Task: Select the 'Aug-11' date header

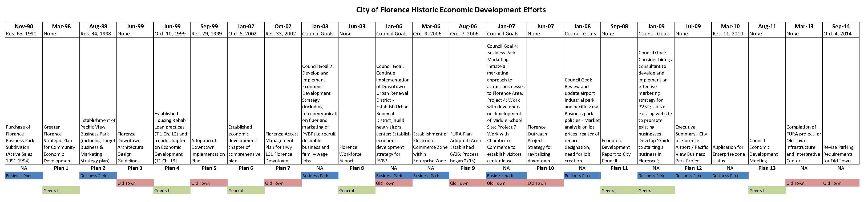Action: (767, 26)
